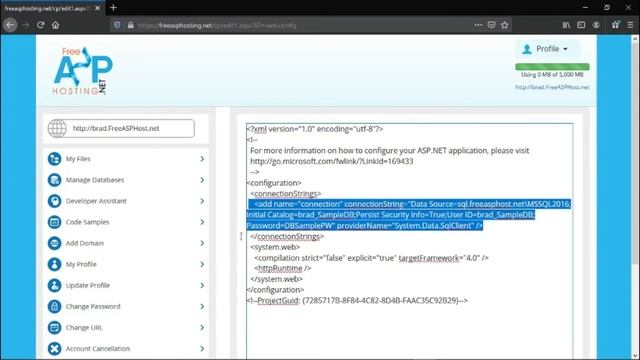Image resolution: width=640 pixels, height=360 pixels.
Task: Toggle the sidebar view icon
Action: 581,25
